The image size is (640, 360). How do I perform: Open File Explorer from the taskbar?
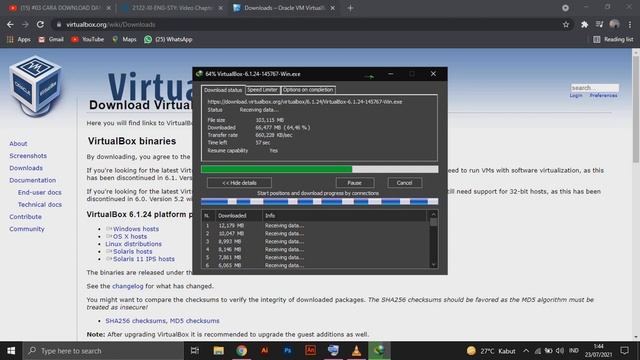pos(218,351)
